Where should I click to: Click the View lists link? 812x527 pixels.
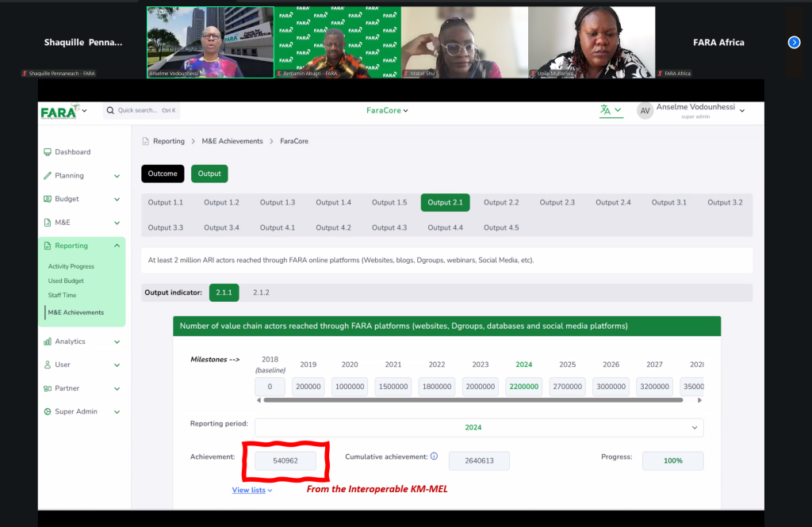coord(251,490)
